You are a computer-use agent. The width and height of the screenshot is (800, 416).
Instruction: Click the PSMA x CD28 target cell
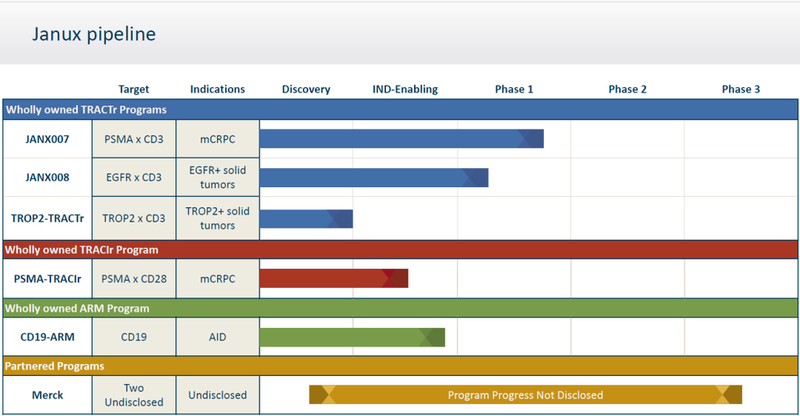[134, 279]
